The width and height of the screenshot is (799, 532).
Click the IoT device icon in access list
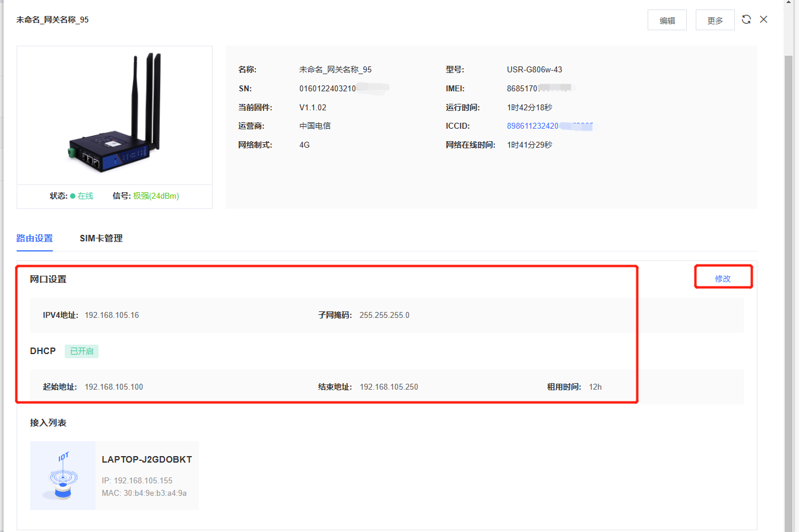tap(63, 476)
